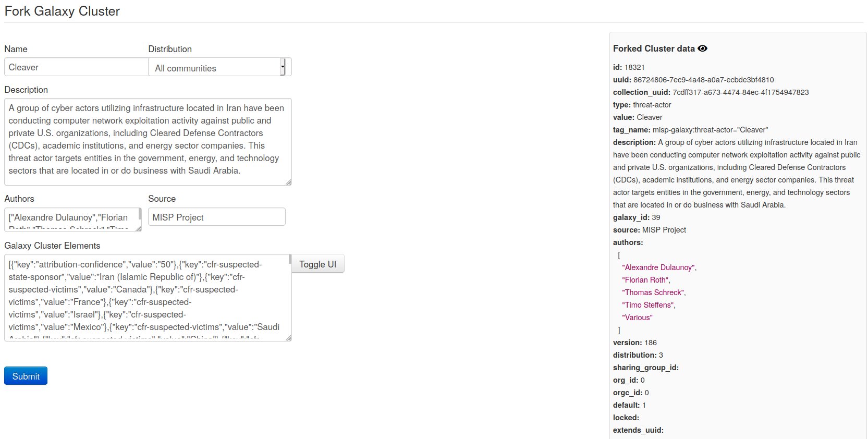Open the Distribution dropdown showing All communities
The image size is (868, 439).
(x=219, y=67)
